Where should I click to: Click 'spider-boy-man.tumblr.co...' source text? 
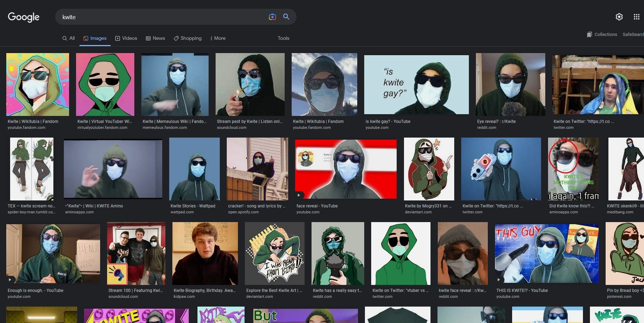coord(31,212)
